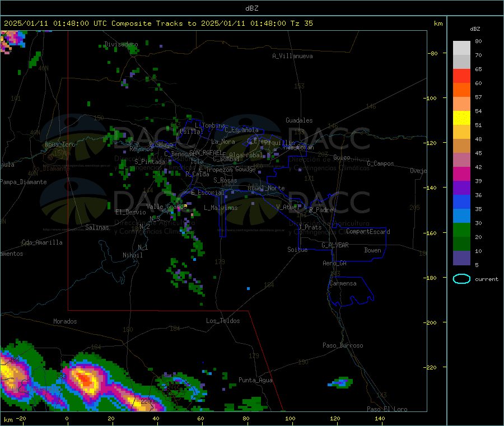Click the L_Malvinas label

[x=221, y=208]
